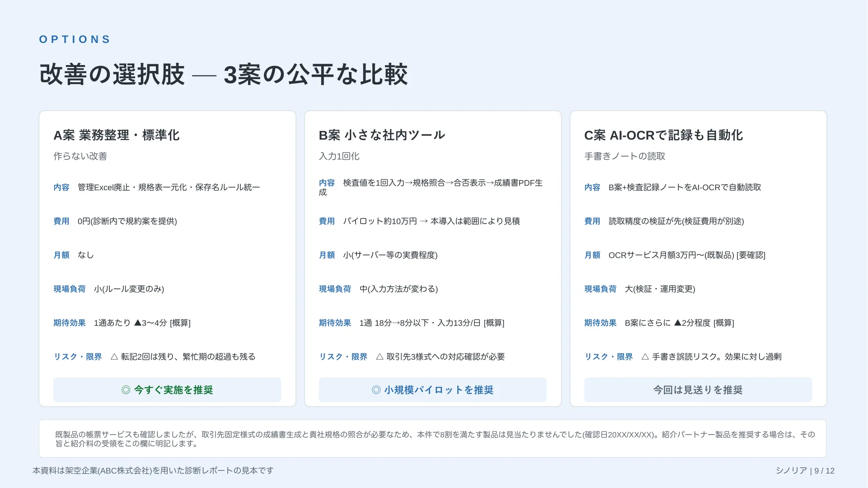Click text 大(検証・運用変更)
The height and width of the screenshot is (488, 868).
660,289
